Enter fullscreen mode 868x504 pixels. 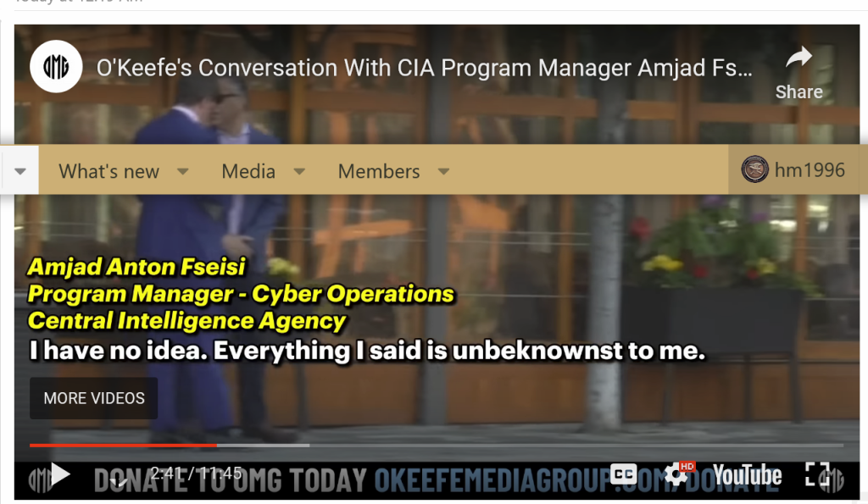tap(817, 474)
